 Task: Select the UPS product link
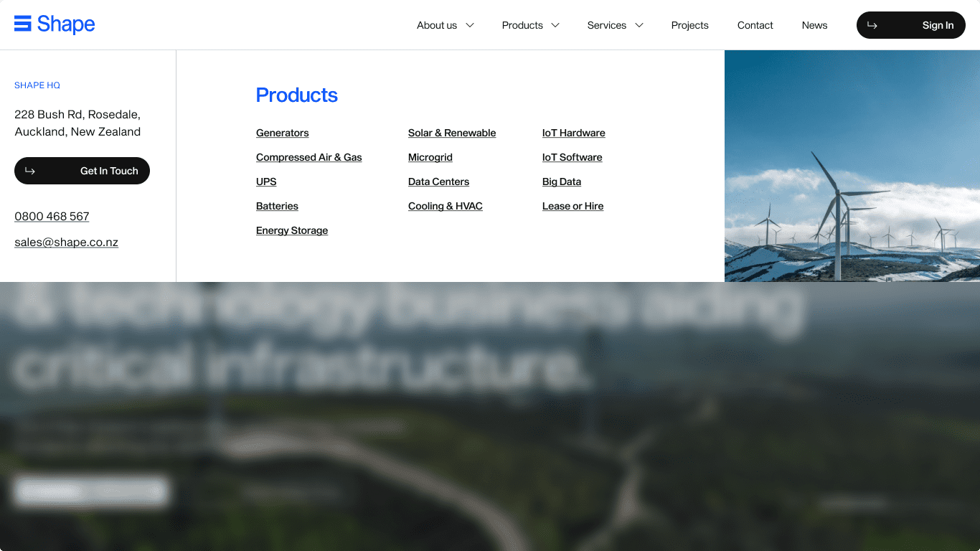tap(266, 182)
